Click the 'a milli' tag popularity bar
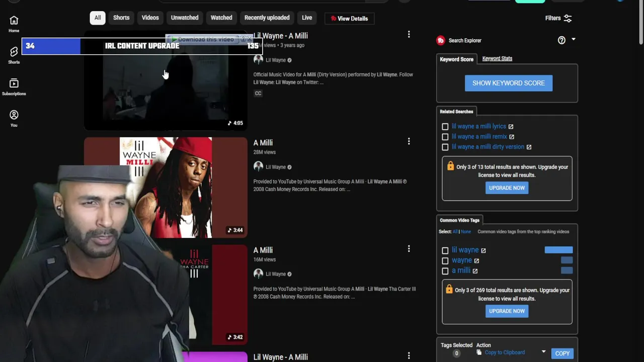The width and height of the screenshot is (644, 362). (567, 270)
